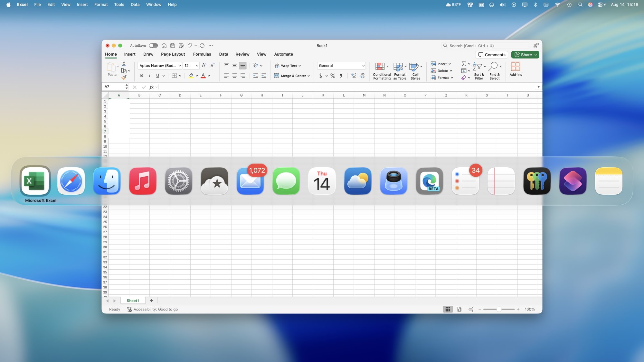Toggle italic formatting
The height and width of the screenshot is (362, 644).
click(x=149, y=76)
